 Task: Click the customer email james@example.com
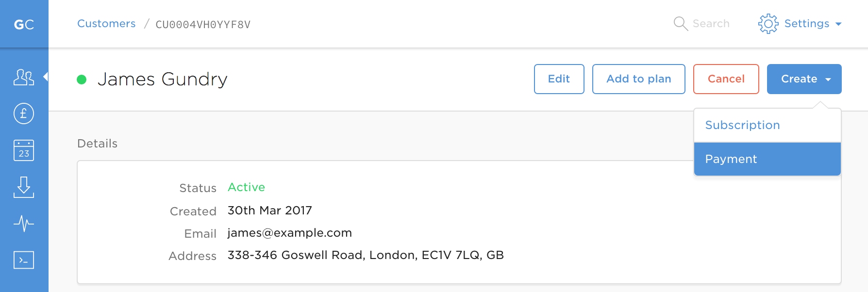pos(289,233)
